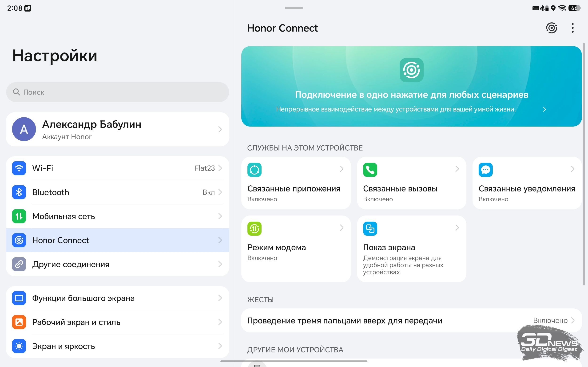
Task: Expand the account row chevron
Action: coord(220,129)
